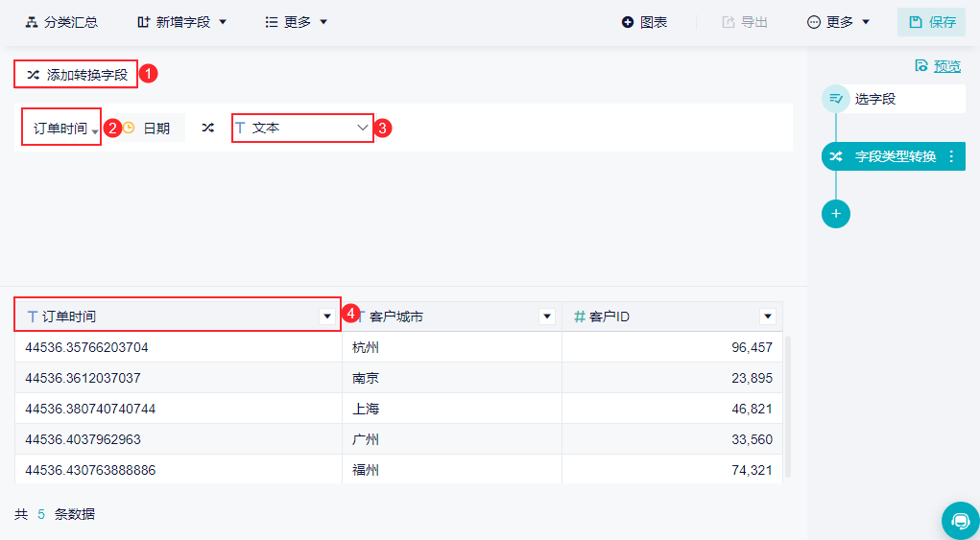Click the 分类汇总 toolbar button
Viewport: 980px width, 540px height.
click(61, 22)
